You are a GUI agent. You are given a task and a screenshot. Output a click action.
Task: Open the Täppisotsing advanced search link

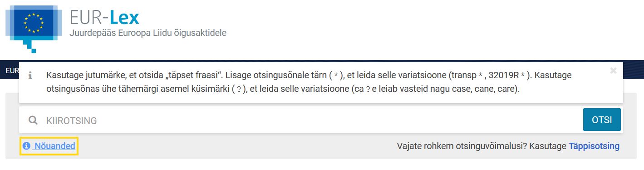pyautogui.click(x=594, y=146)
